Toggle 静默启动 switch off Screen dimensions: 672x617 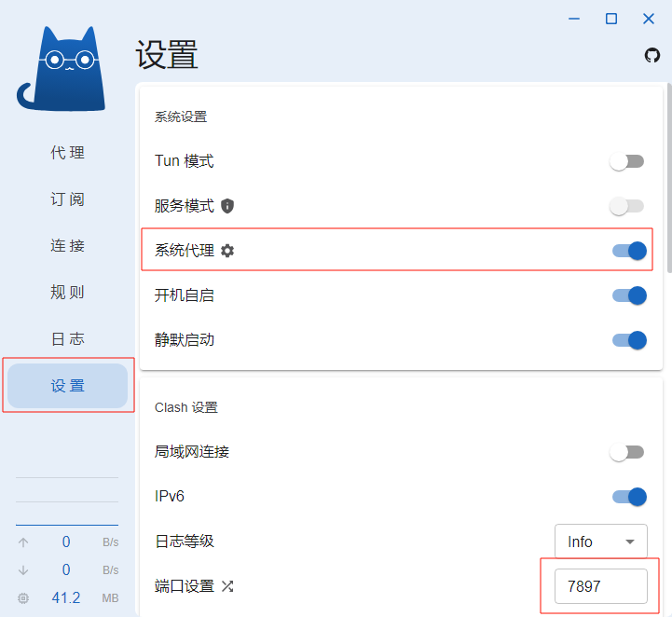tap(629, 340)
